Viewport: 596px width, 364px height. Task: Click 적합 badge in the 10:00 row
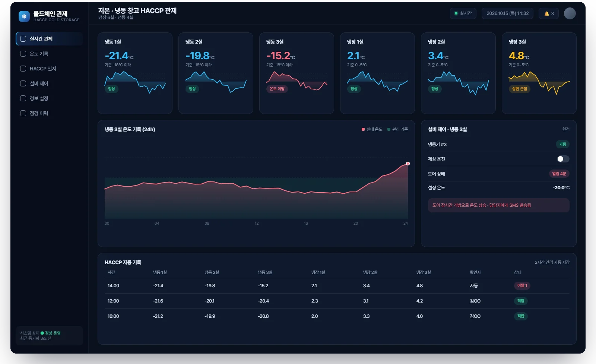pos(521,316)
